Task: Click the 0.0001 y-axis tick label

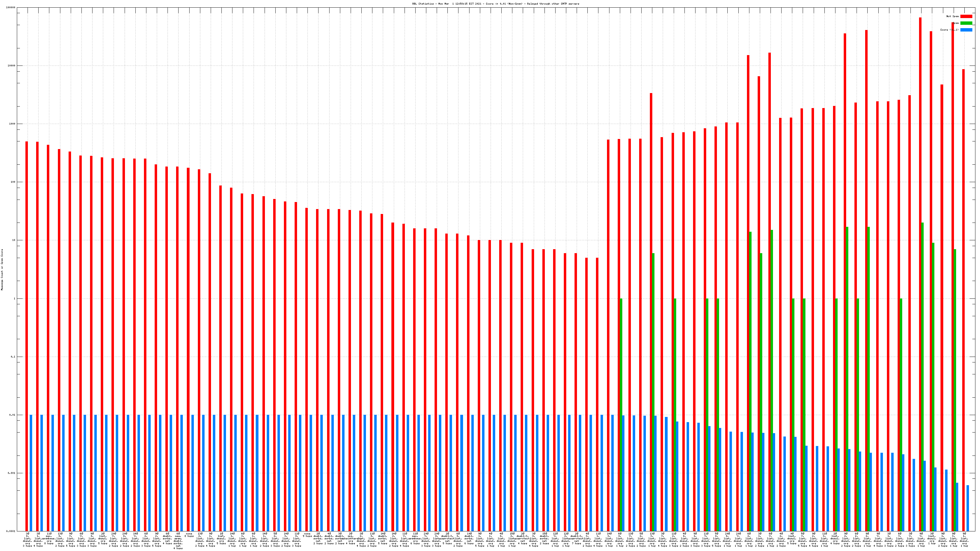Action: click(11, 531)
